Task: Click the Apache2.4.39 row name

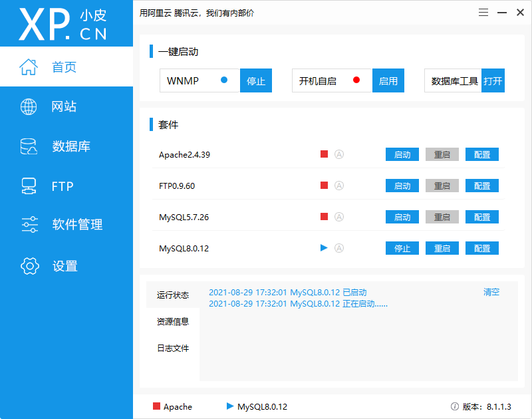Action: (184, 155)
